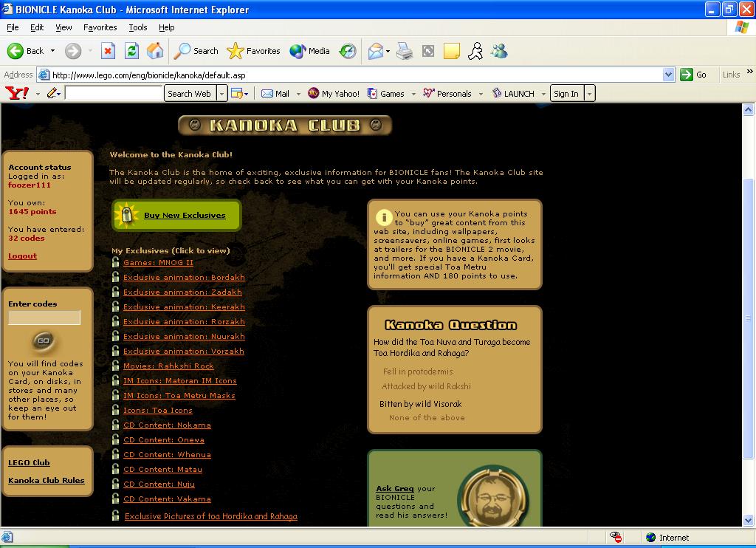756x548 pixels.
Task: Select answer Bitten by wild Visorak
Action: [420, 404]
